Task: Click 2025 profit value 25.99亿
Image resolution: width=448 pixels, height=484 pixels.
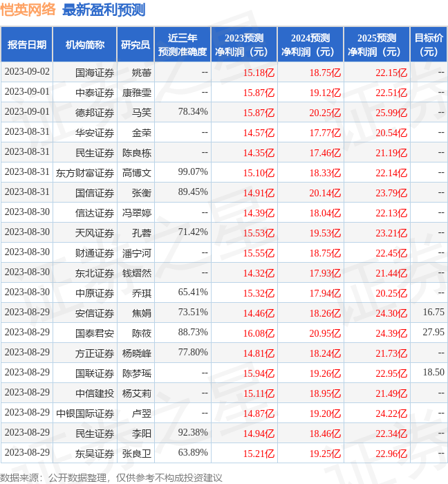Action: (x=391, y=113)
